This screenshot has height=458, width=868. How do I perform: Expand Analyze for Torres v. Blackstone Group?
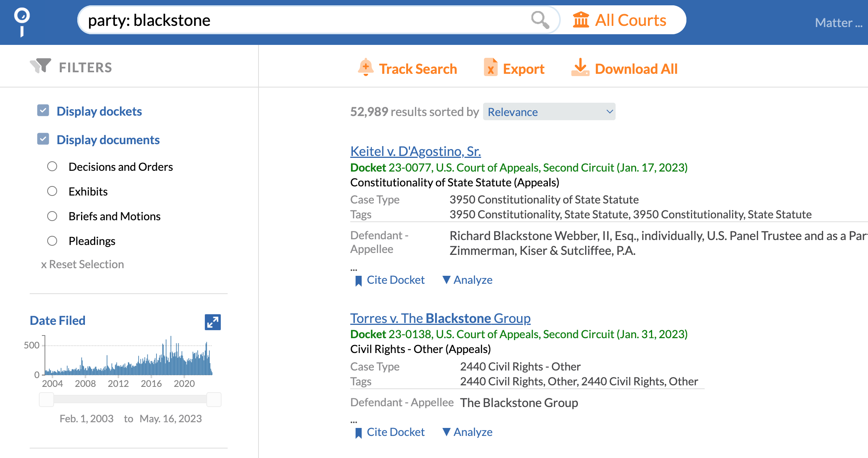[468, 432]
